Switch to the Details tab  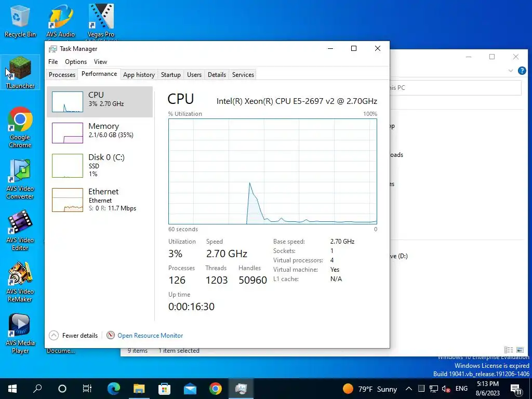tap(217, 75)
